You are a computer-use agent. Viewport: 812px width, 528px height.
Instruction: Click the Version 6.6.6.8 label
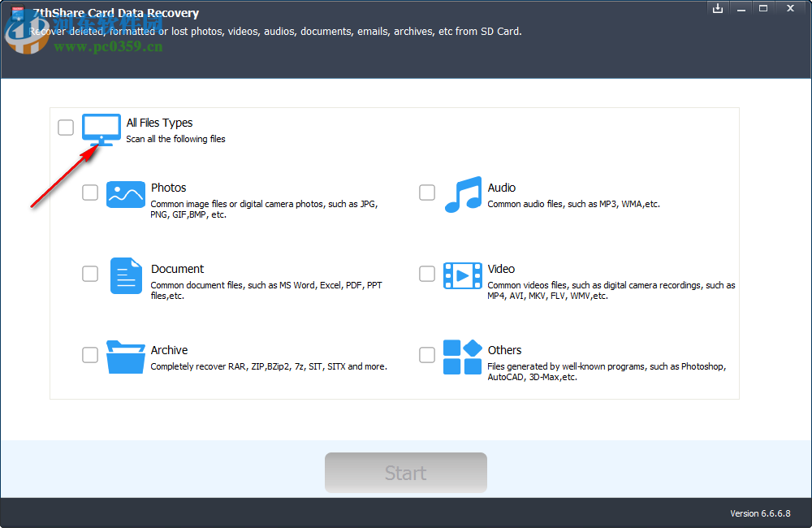[x=760, y=513]
